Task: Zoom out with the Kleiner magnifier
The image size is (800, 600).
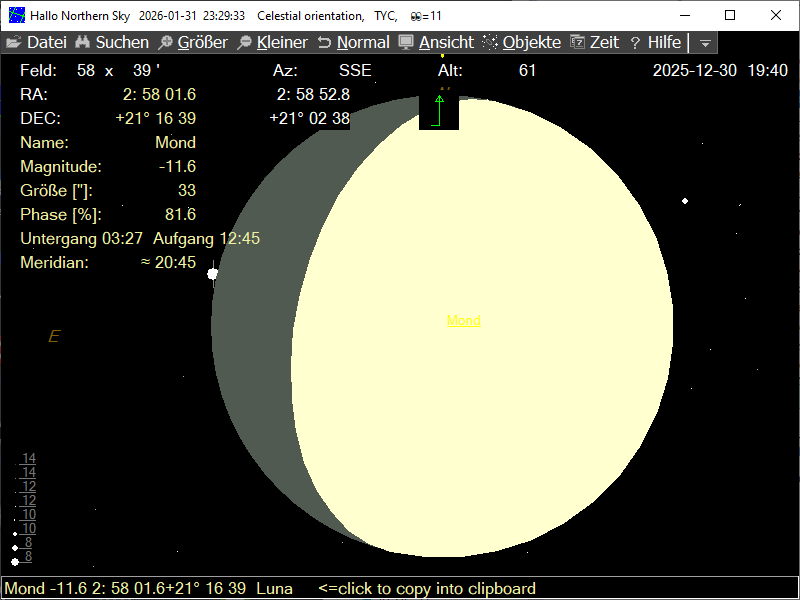Action: 245,43
